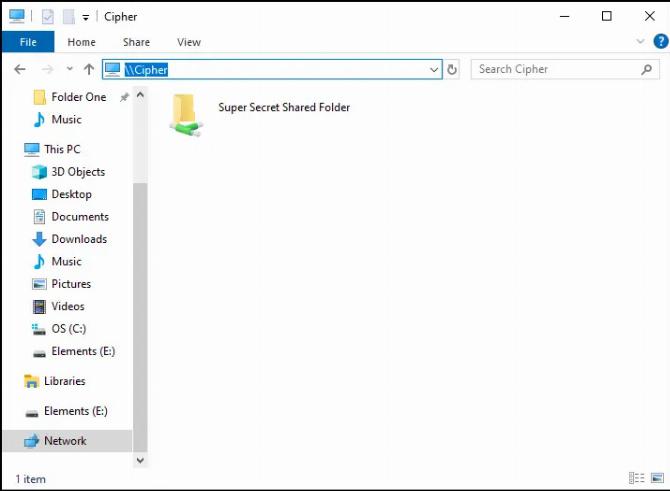Select Libraries in navigation pane
Viewport: 670px width, 491px height.
(65, 381)
